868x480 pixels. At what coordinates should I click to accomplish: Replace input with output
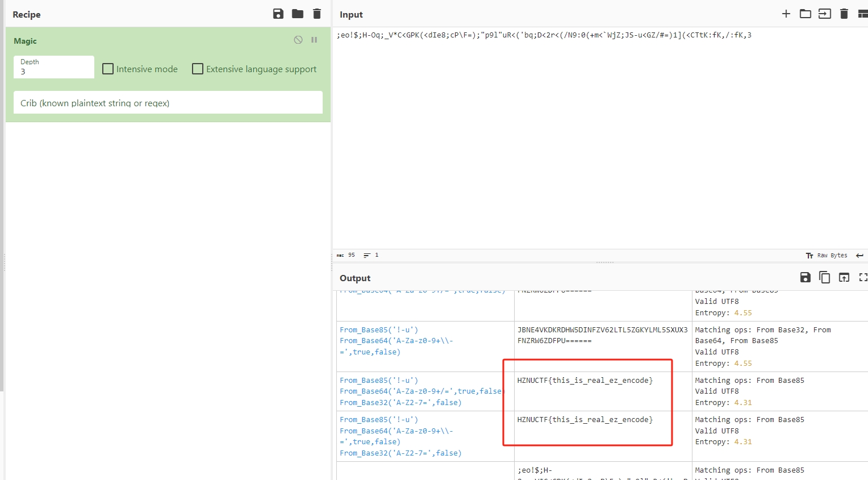[844, 278]
